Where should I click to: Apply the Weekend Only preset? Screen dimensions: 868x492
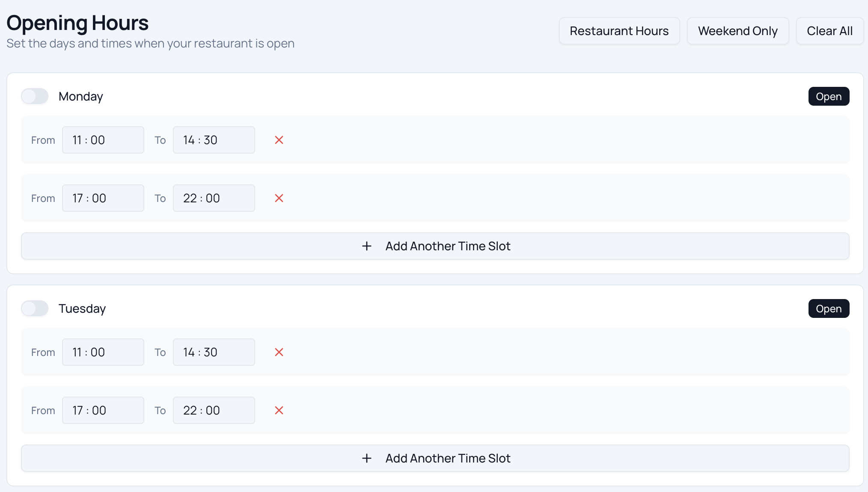click(x=737, y=30)
